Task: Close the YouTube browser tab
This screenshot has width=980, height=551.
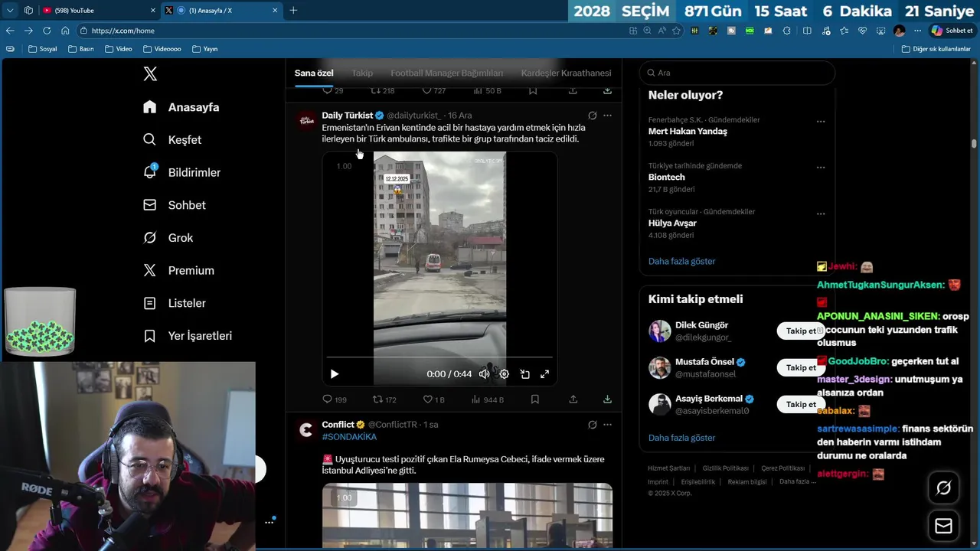Action: 152,10
